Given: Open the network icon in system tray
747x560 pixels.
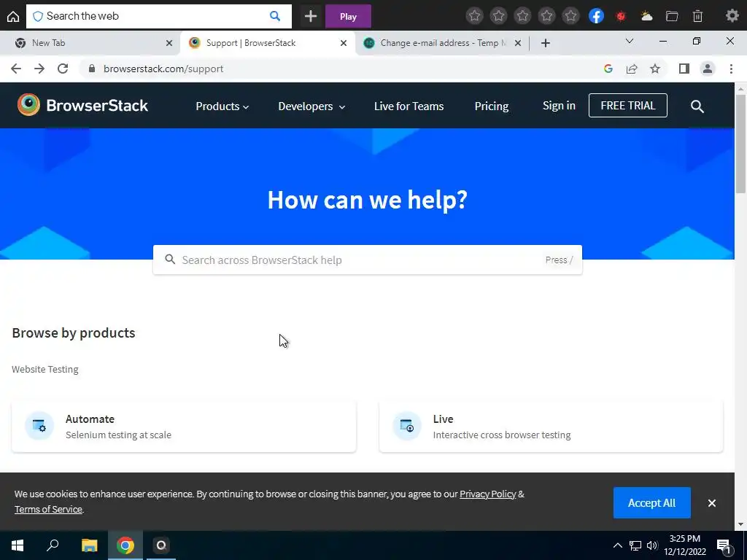Looking at the screenshot, I should pyautogui.click(x=635, y=545).
